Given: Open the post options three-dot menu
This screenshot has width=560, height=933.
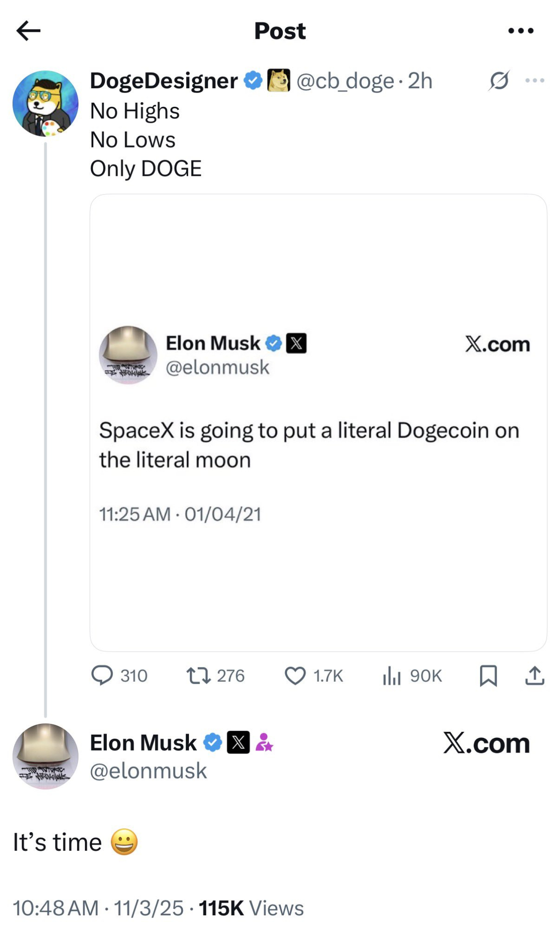Looking at the screenshot, I should 521,31.
